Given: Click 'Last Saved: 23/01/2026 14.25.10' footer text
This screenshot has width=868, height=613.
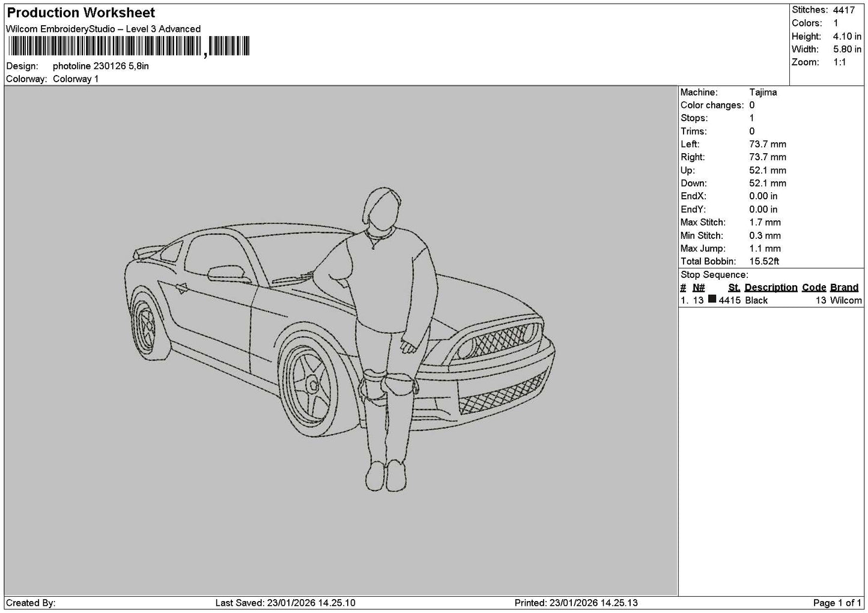Looking at the screenshot, I should (x=285, y=603).
